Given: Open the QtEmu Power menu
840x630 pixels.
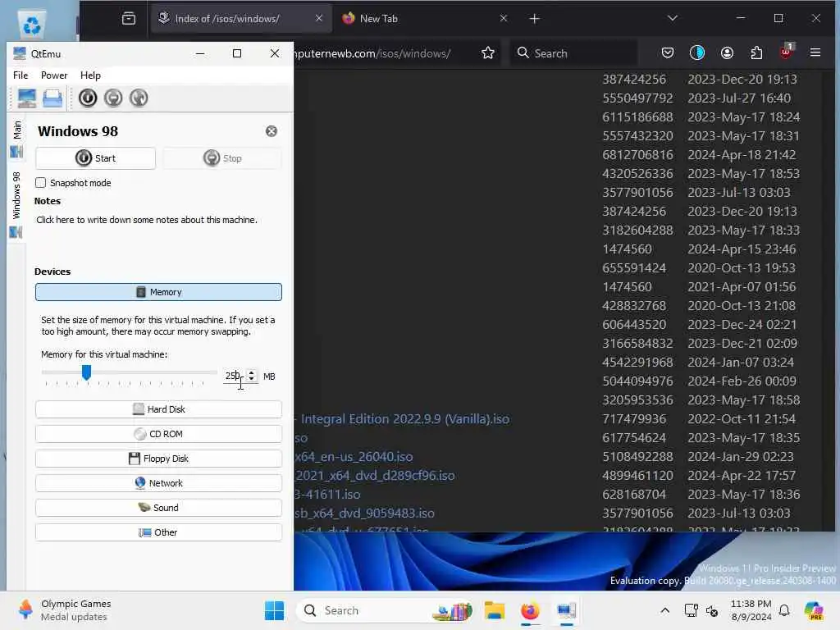Looking at the screenshot, I should click(54, 75).
